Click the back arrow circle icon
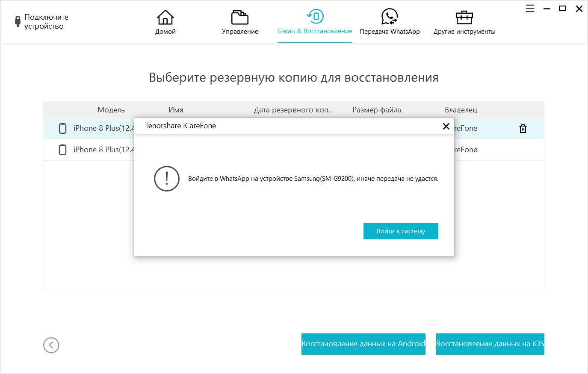 (51, 345)
